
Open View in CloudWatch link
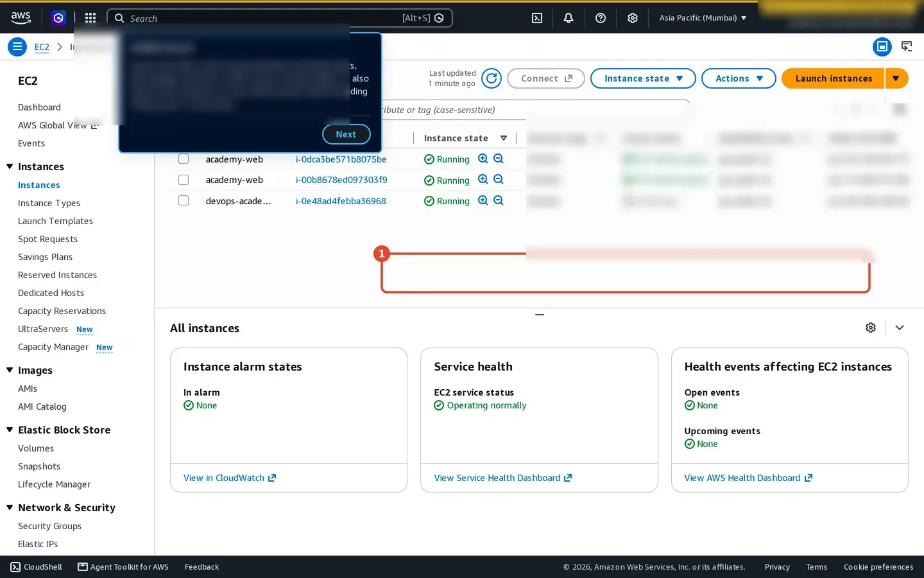pyautogui.click(x=230, y=478)
